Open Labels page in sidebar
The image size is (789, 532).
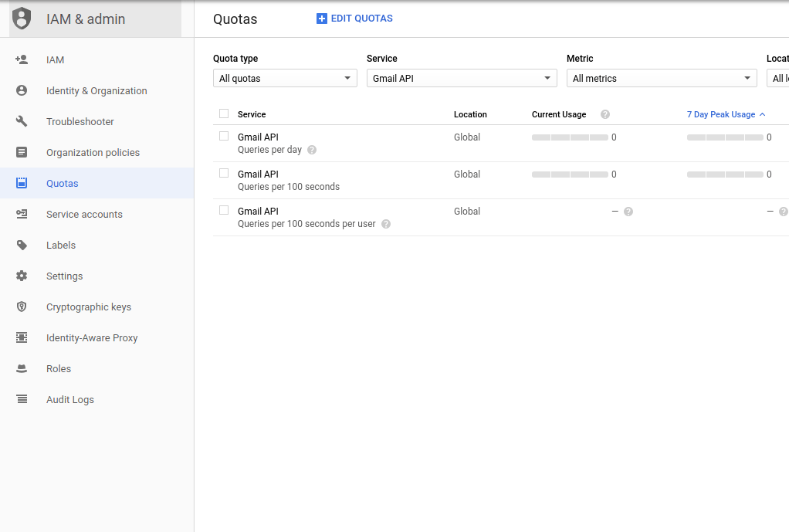click(x=97, y=245)
